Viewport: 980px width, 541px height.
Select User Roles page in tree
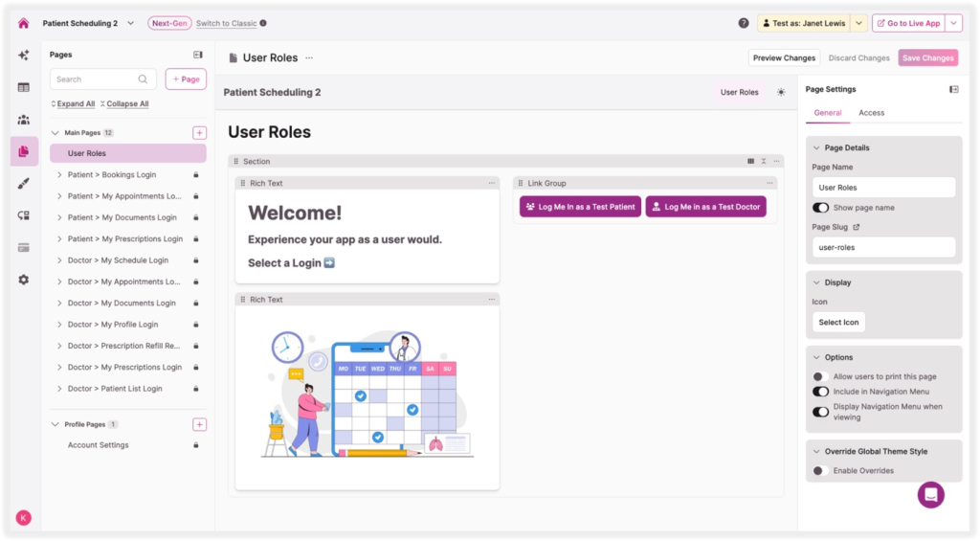[x=128, y=153]
